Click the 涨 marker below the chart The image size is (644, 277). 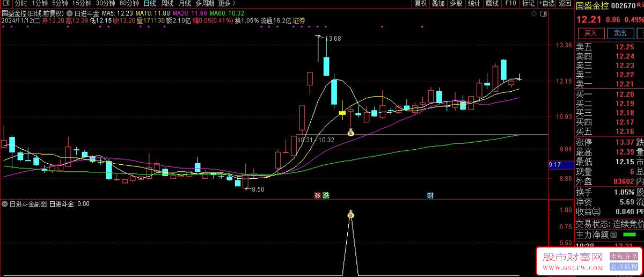coord(318,195)
